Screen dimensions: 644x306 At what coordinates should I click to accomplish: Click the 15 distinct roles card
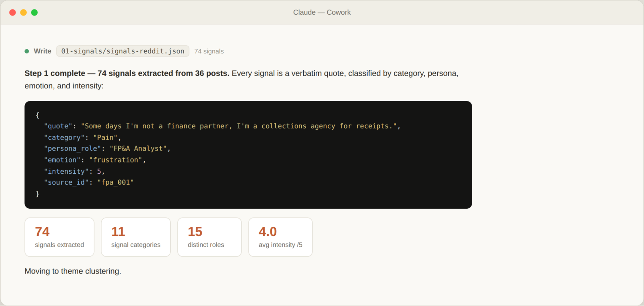pos(210,237)
